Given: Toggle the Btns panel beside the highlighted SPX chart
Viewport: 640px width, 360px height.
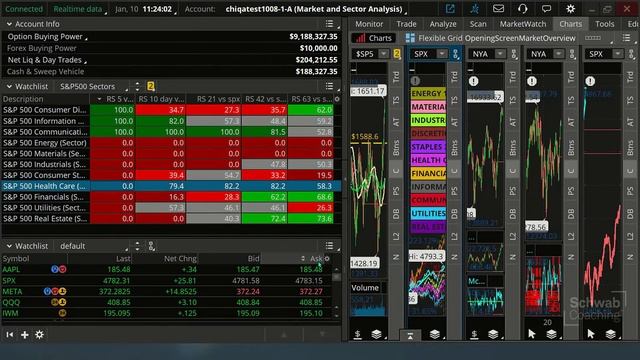Looking at the screenshot, I should point(454,147).
